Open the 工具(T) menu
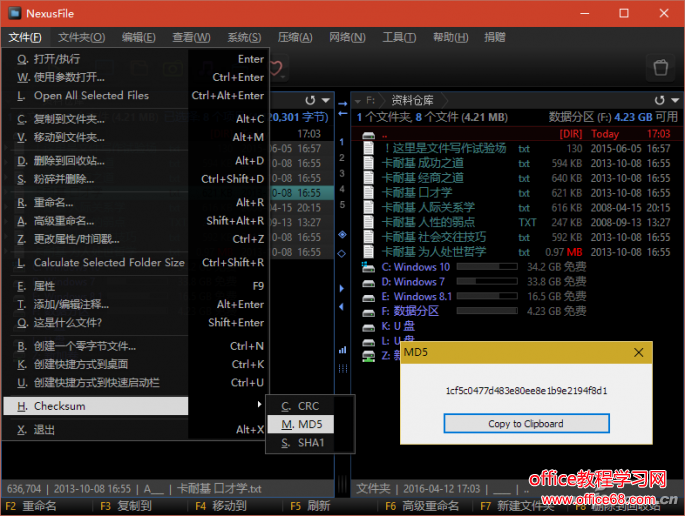This screenshot has height=516, width=685. [x=399, y=38]
